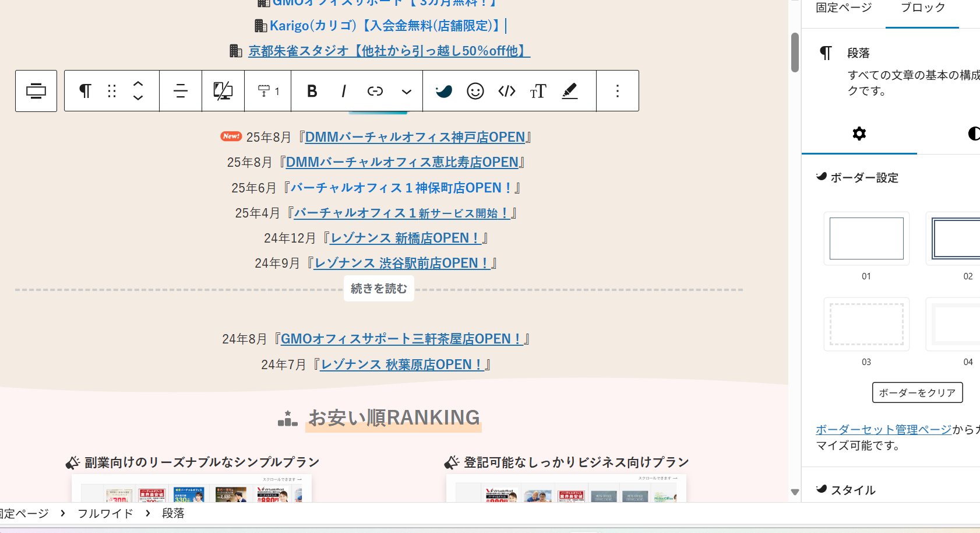Select the お安い順RANKING heading
This screenshot has width=980, height=533.
click(394, 418)
